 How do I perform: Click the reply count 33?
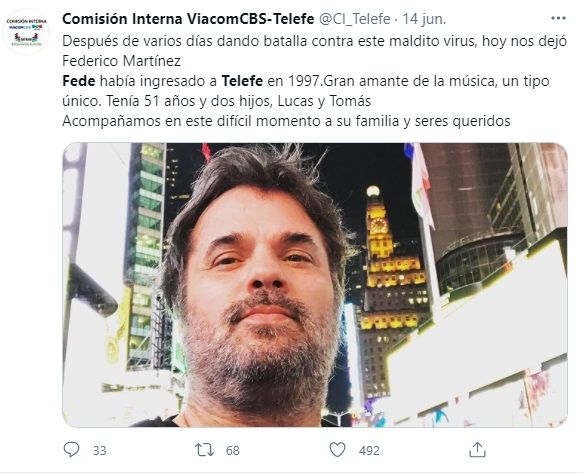click(99, 451)
